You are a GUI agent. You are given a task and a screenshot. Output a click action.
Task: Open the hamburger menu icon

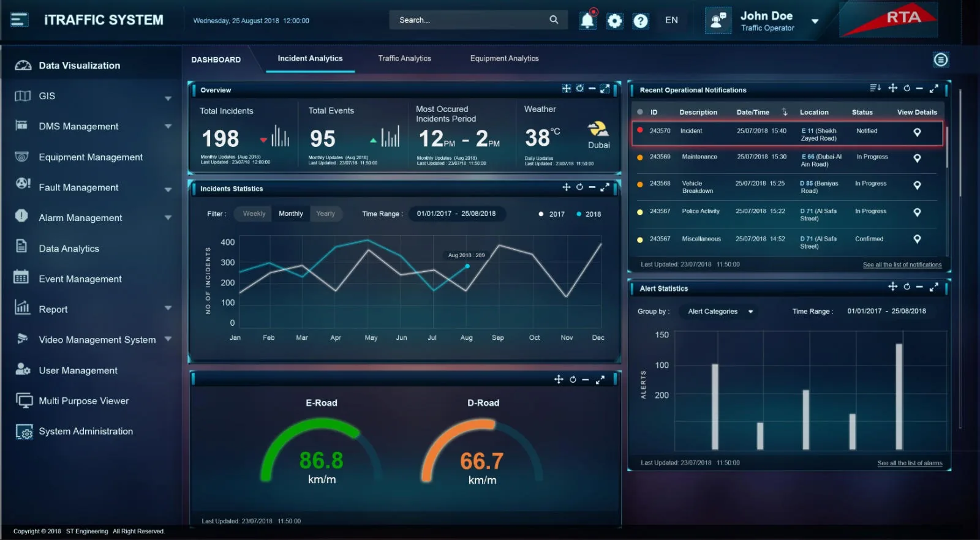[x=20, y=20]
